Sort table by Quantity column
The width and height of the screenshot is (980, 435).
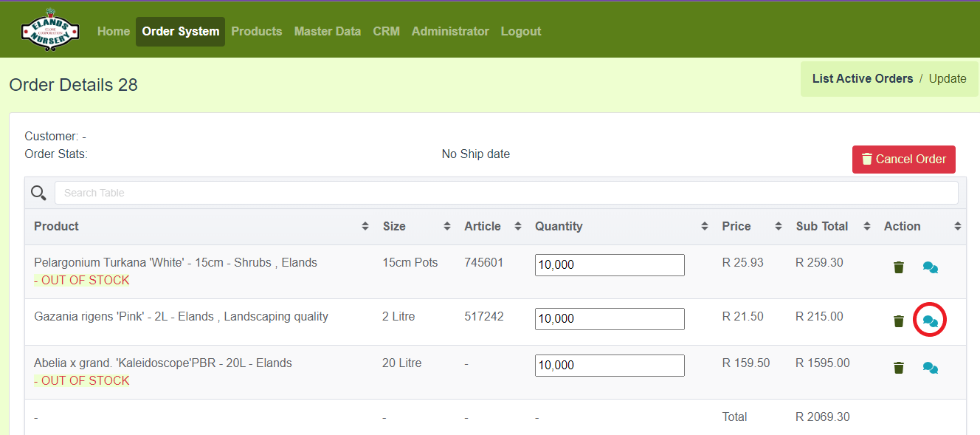(x=704, y=227)
